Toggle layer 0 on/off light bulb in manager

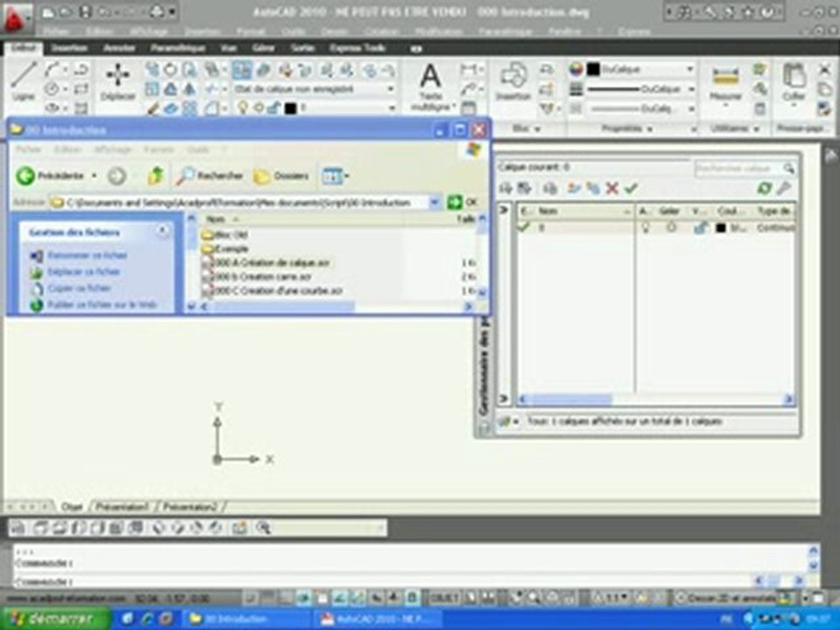[x=646, y=227]
